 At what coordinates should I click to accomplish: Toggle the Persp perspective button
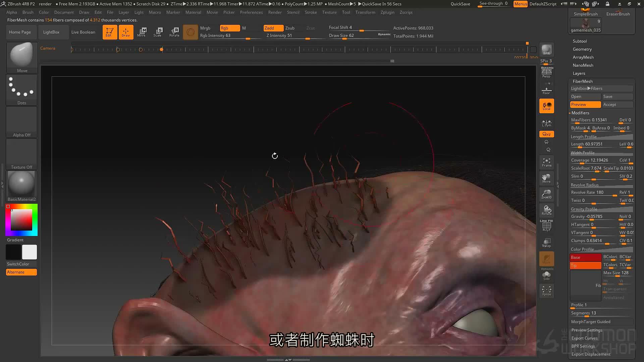click(546, 72)
